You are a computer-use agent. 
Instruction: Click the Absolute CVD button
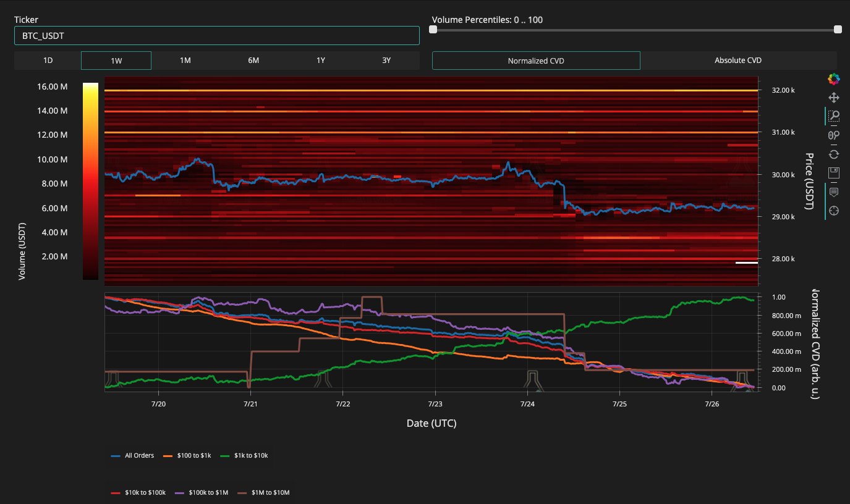click(737, 61)
